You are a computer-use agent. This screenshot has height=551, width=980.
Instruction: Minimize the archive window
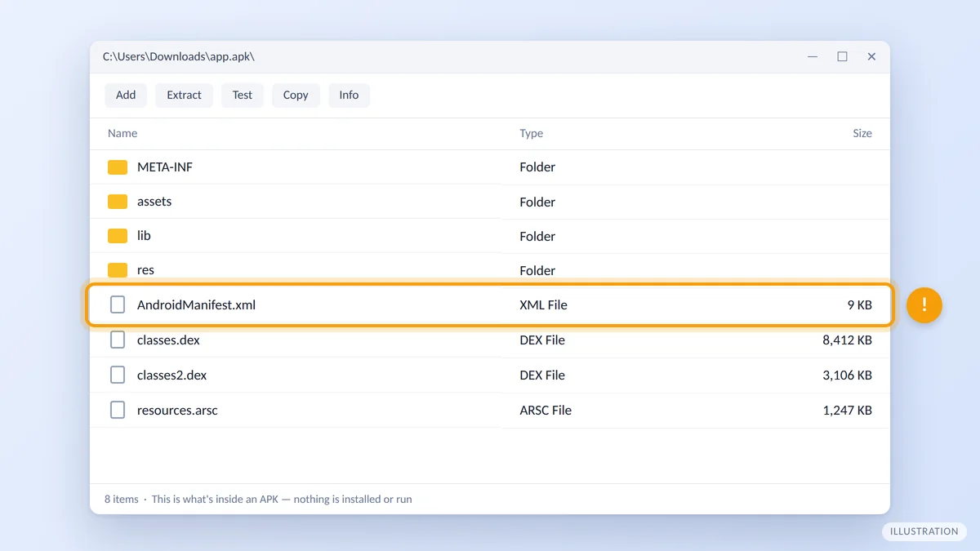coord(813,56)
